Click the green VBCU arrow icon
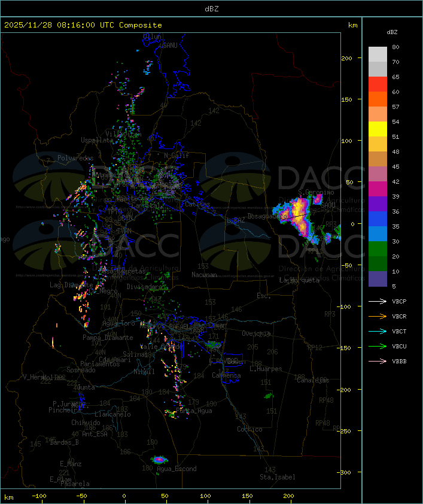The image size is (423, 504). coord(378,346)
